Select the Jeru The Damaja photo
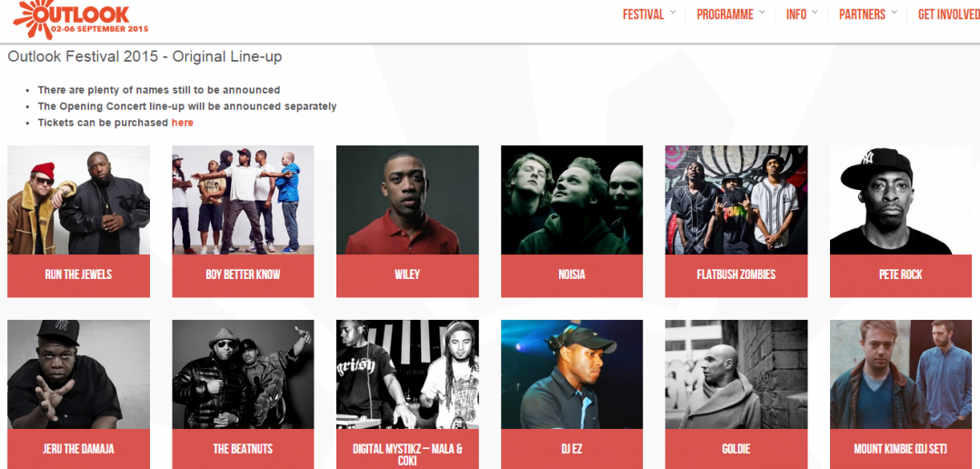The height and width of the screenshot is (469, 980). coord(79,374)
